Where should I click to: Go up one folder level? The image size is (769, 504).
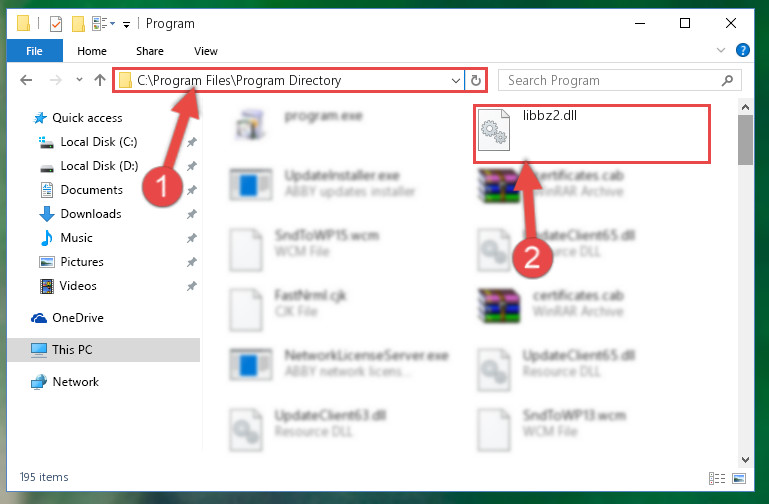point(100,80)
